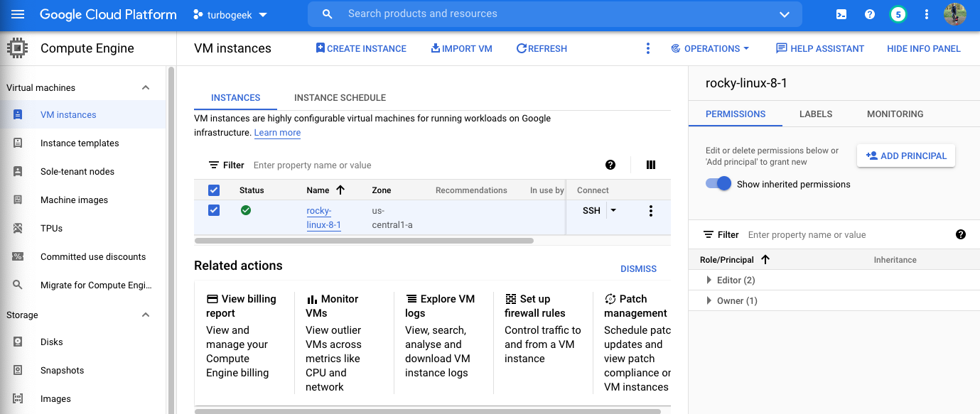Open the HELP ASSISTANT
This screenshot has width=980, height=414.
[x=820, y=48]
